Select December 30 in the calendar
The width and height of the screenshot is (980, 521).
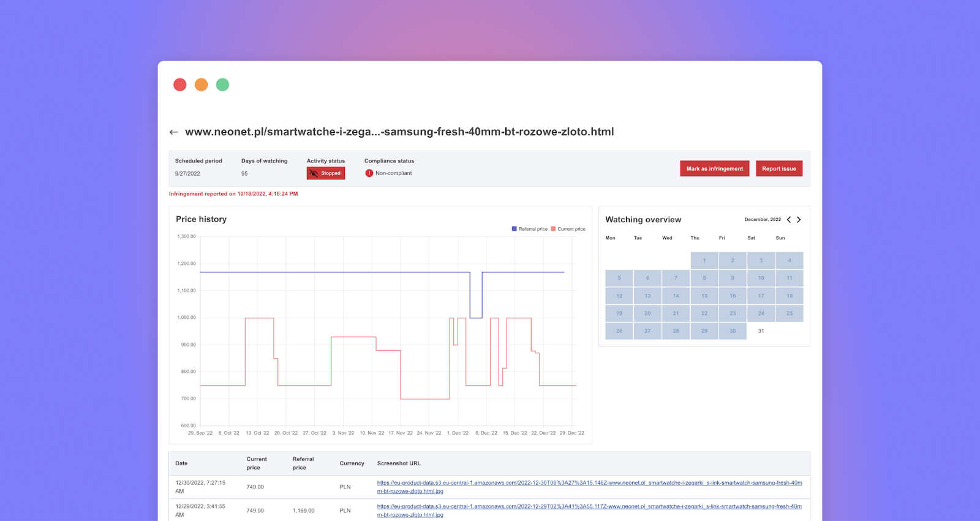point(733,331)
